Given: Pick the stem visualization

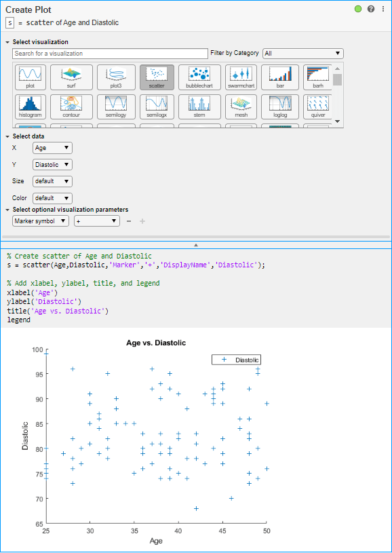Looking at the screenshot, I should coord(199,107).
